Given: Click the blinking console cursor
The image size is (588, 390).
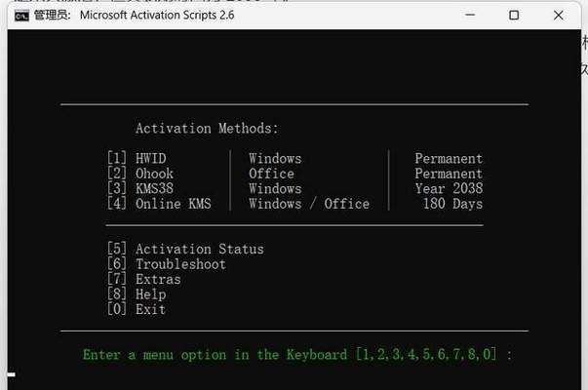Looking at the screenshot, I should (x=12, y=374).
